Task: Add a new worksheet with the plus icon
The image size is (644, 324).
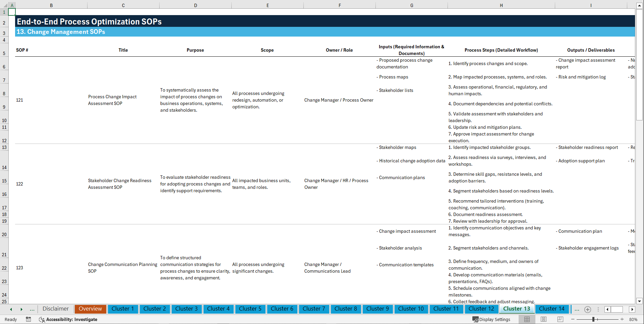Action: pyautogui.click(x=587, y=309)
